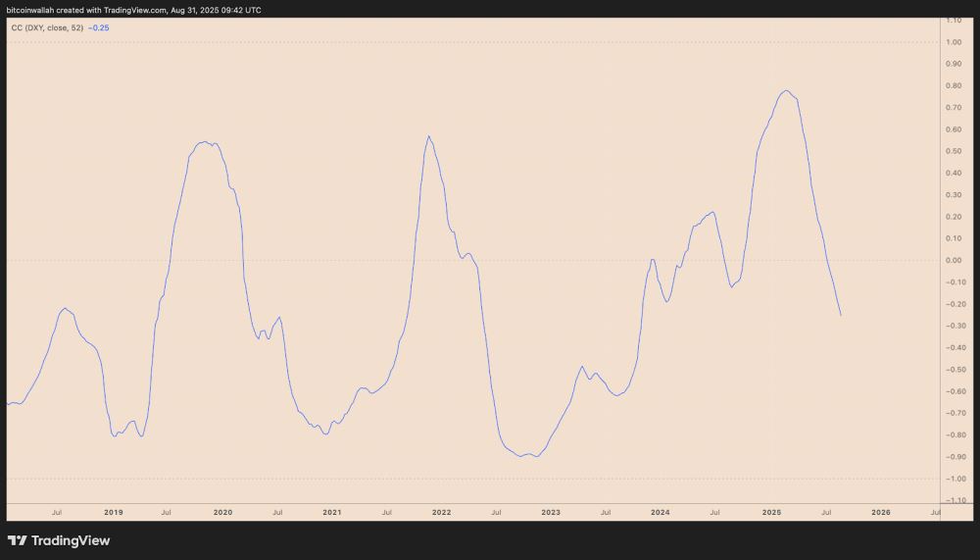Screen dimensions: 980x560
Task: Click the TradingView logo icon
Action: [18, 540]
